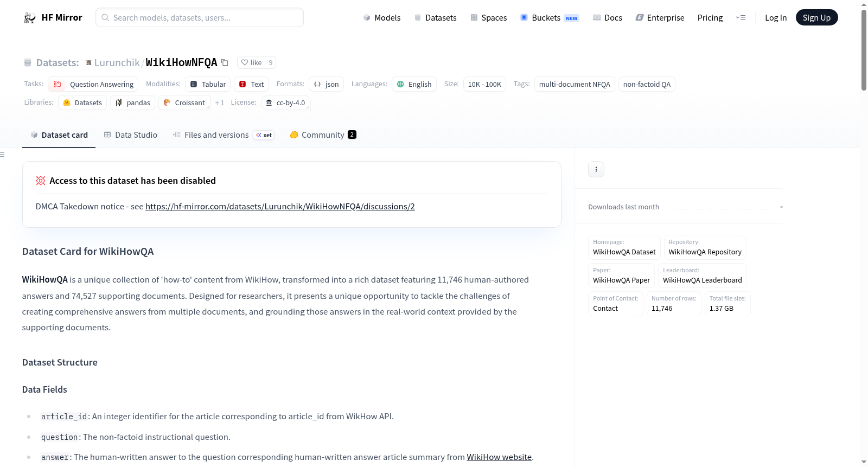Click the Datasets library tag
The width and height of the screenshot is (868, 467).
82,103
